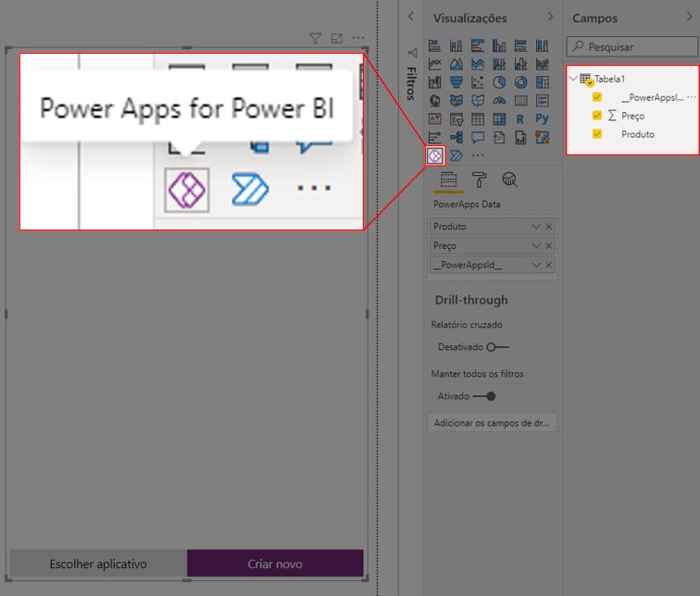Image resolution: width=700 pixels, height=596 pixels.
Task: Click the filter icon above the visual
Action: coord(315,38)
